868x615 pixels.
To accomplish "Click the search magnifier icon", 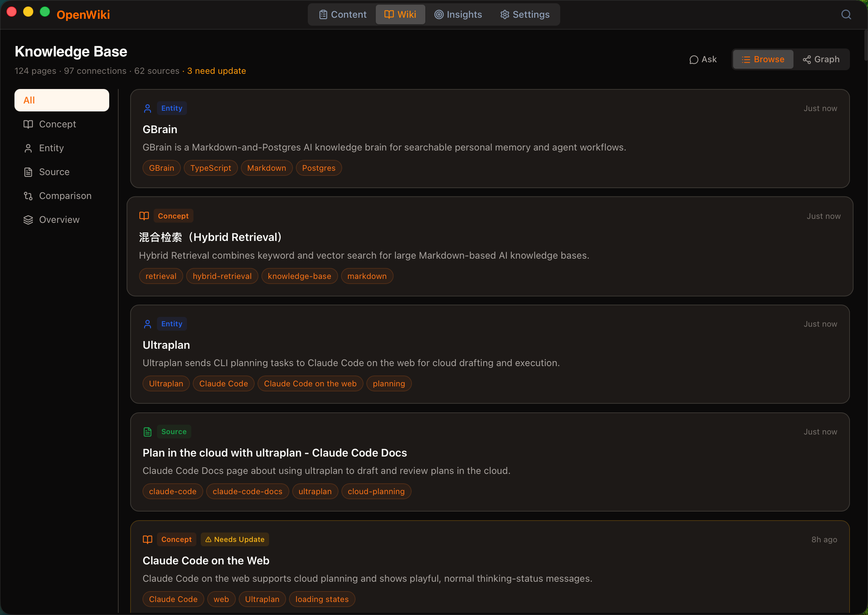I will [846, 14].
